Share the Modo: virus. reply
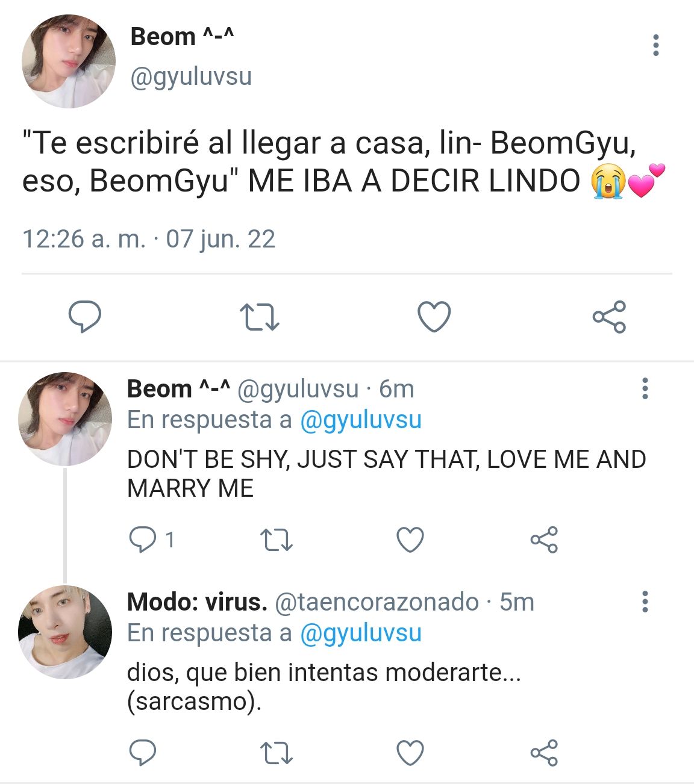 [x=544, y=753]
